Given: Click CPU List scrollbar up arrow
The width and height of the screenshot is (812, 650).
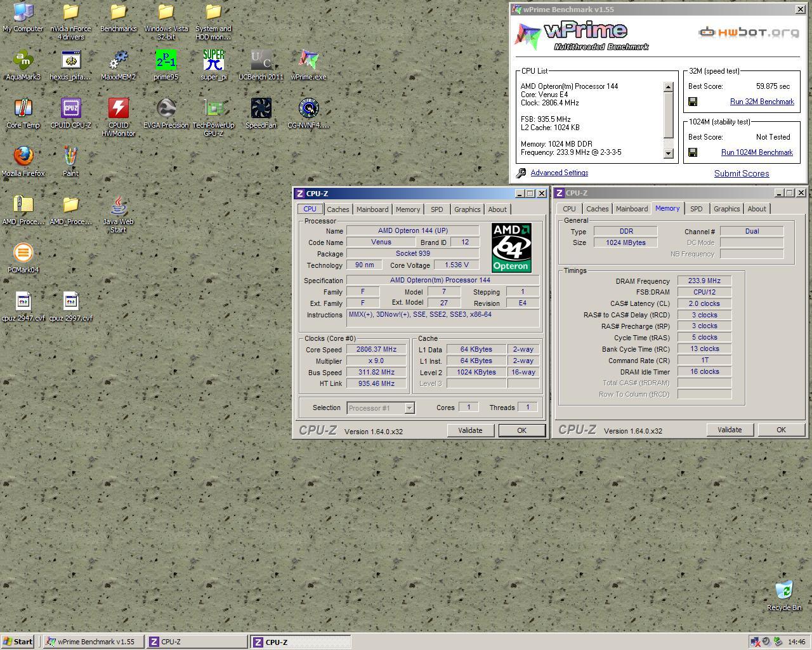Looking at the screenshot, I should point(668,87).
